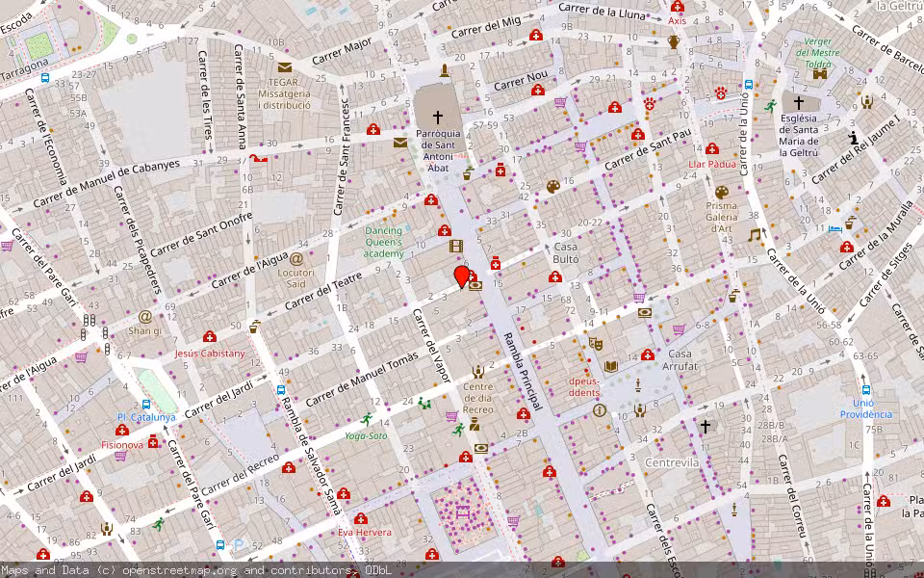Viewport: 924px width, 578px height.
Task: Select the post office envelope icon near the church
Action: 398,141
